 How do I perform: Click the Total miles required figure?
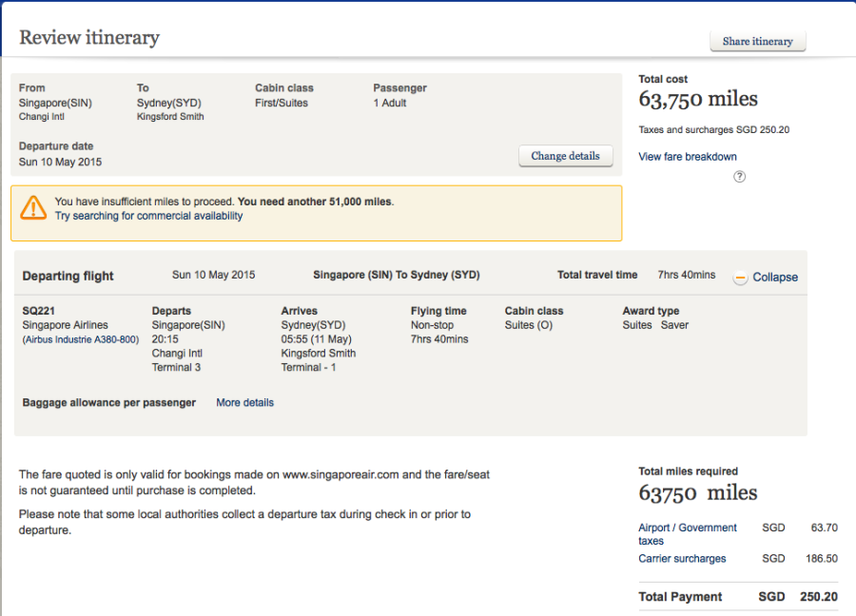(x=698, y=493)
